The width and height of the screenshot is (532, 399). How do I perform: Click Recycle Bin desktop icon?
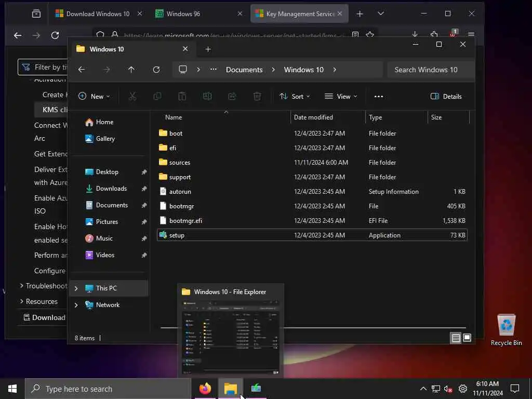[506, 330]
